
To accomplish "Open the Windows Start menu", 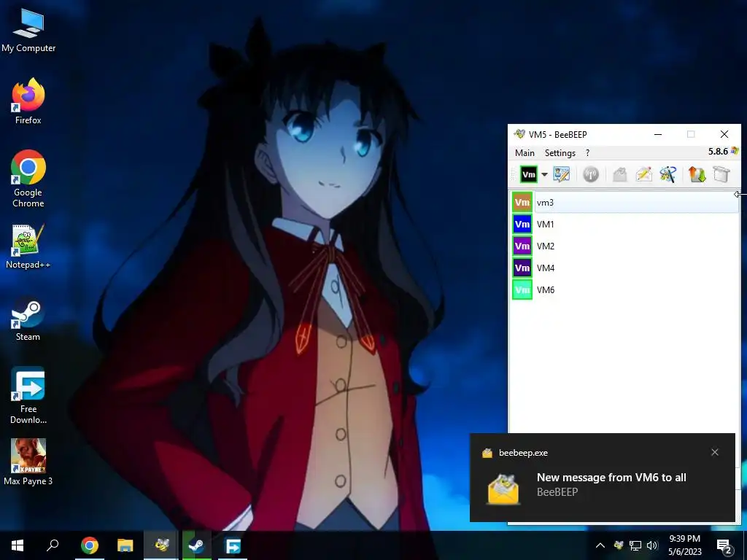I will [x=18, y=545].
